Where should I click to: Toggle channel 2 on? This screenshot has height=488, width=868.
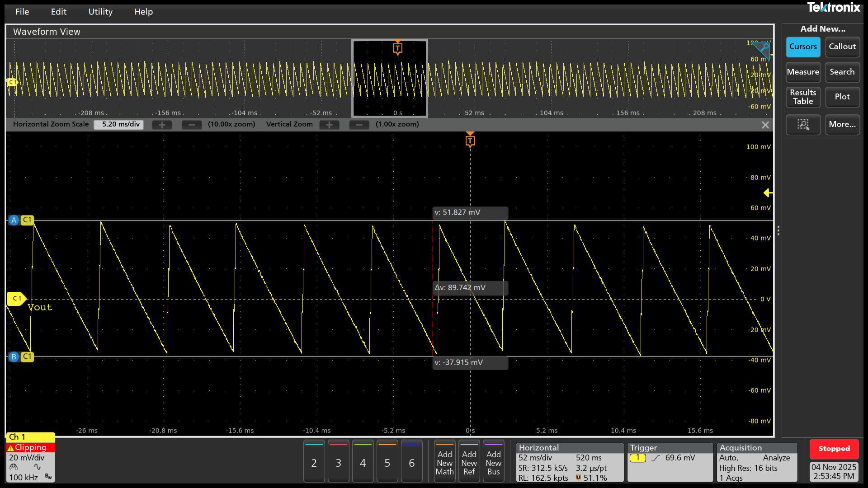pyautogui.click(x=314, y=462)
